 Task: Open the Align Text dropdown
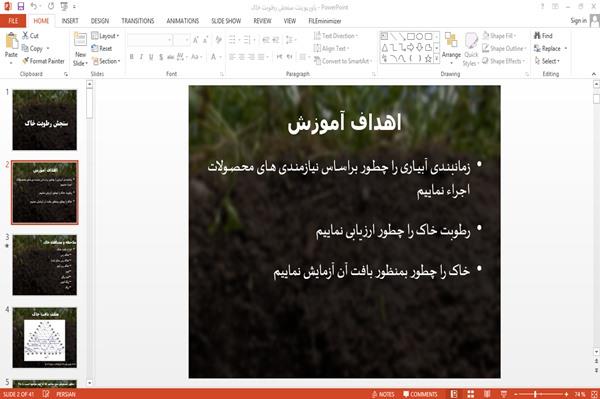(331, 48)
